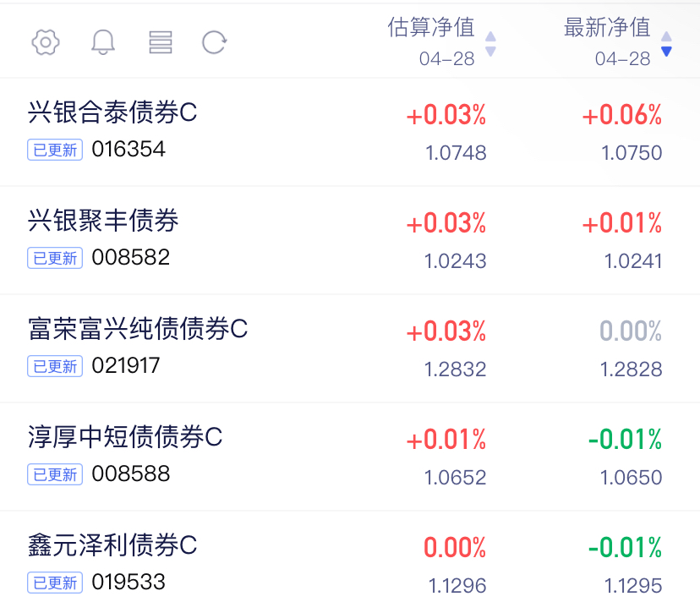Select fund code 019533

click(x=129, y=582)
